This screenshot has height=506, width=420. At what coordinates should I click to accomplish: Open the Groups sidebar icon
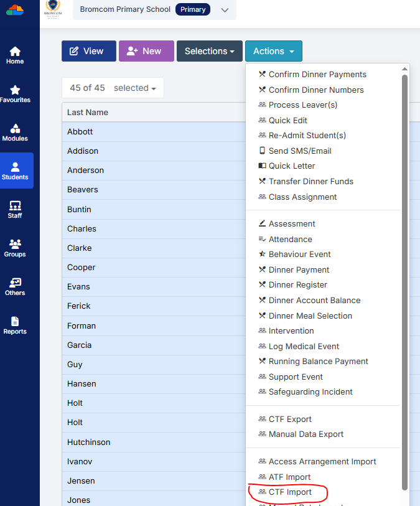click(15, 248)
